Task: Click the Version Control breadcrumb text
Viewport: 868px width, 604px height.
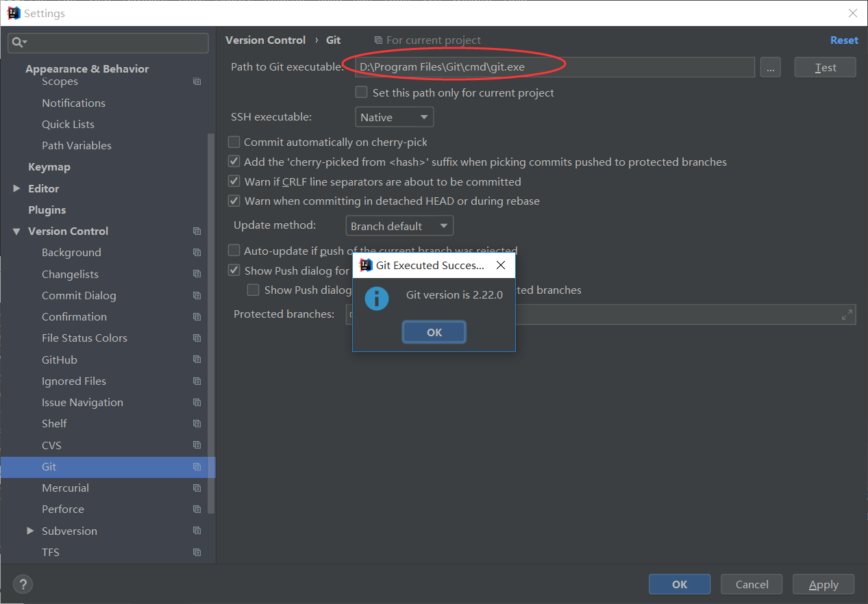Action: pyautogui.click(x=265, y=40)
